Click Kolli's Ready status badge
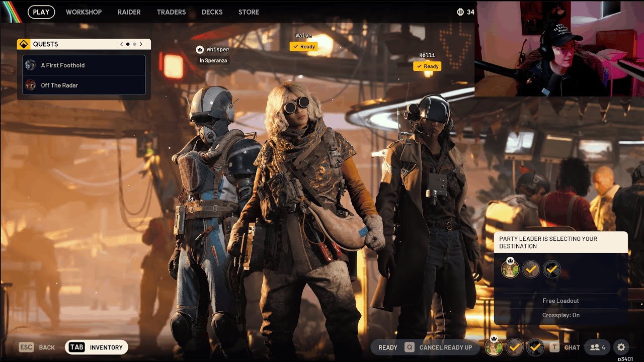 pyautogui.click(x=427, y=66)
